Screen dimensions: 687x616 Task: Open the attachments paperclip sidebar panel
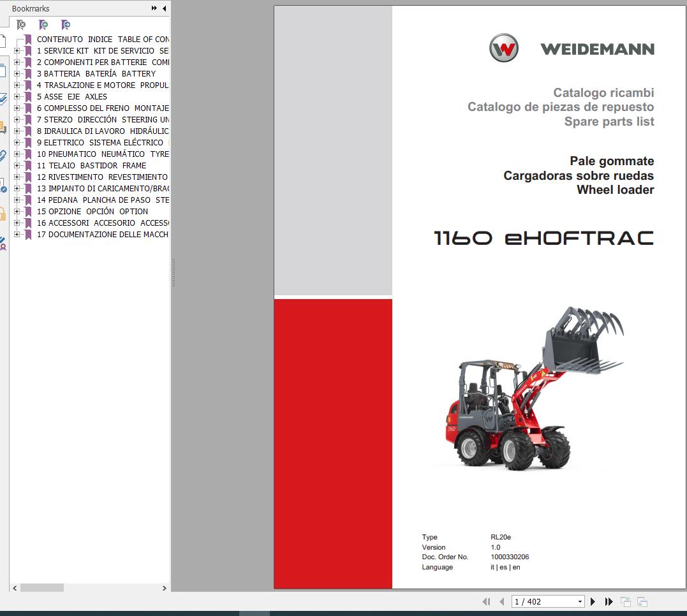3,156
